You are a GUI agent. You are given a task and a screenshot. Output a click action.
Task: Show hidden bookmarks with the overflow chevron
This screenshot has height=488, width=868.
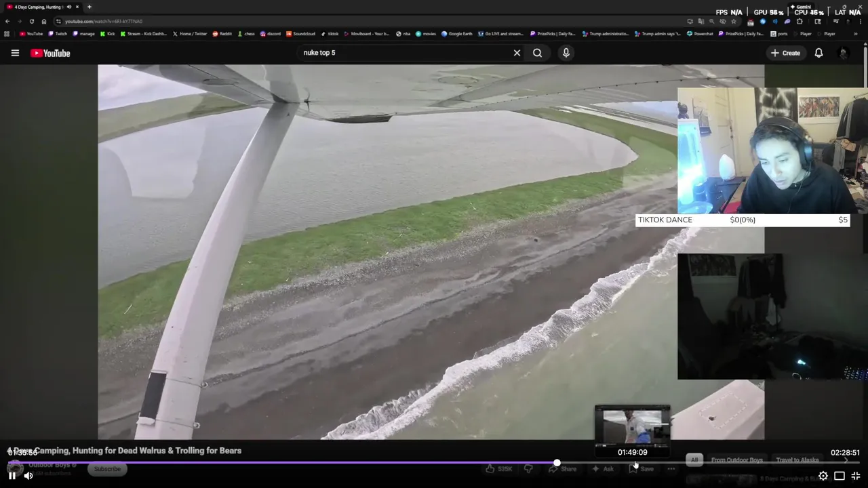click(x=856, y=33)
